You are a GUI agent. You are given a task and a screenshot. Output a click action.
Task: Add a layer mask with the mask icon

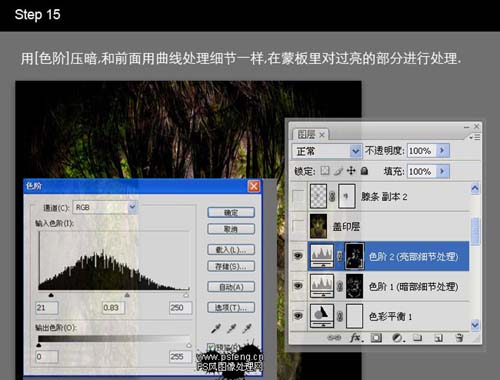click(x=376, y=338)
